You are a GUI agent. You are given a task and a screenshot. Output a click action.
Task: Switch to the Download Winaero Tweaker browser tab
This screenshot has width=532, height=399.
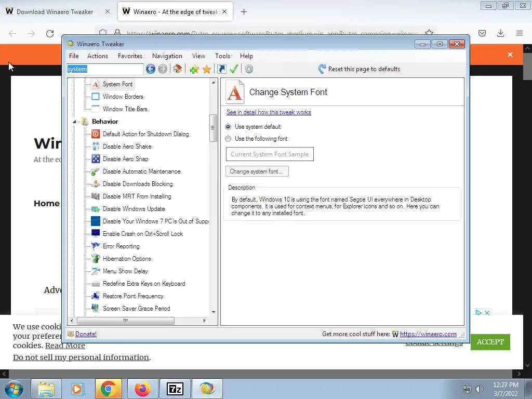pyautogui.click(x=55, y=12)
